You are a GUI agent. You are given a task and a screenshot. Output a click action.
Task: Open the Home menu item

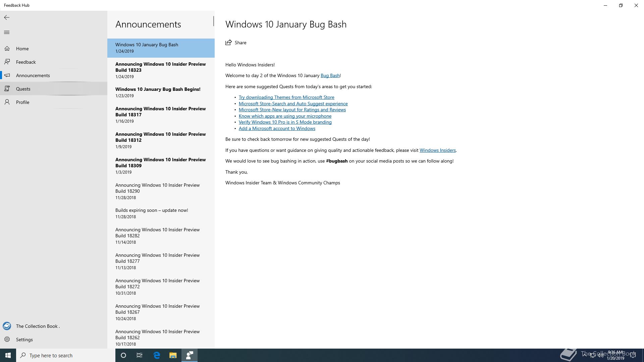pyautogui.click(x=54, y=49)
